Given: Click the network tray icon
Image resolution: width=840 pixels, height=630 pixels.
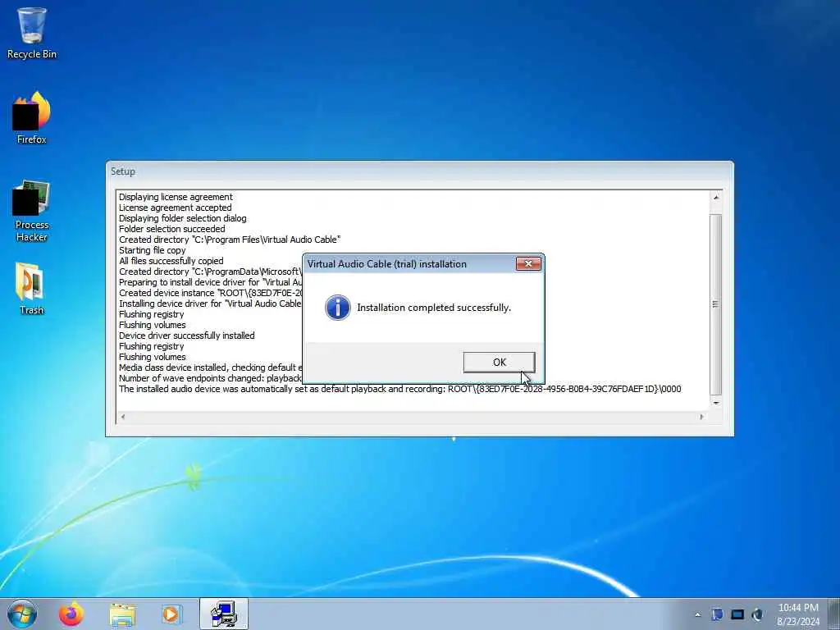Looking at the screenshot, I should click(737, 614).
